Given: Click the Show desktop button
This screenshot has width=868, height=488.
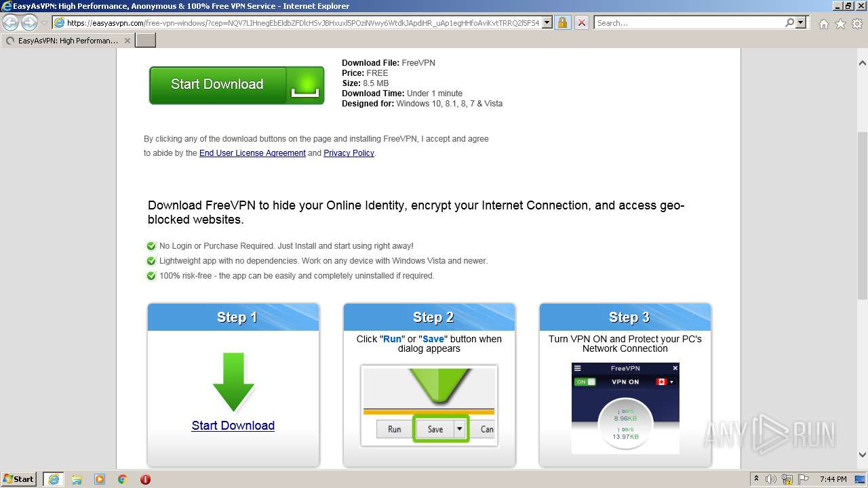Looking at the screenshot, I should click(x=861, y=479).
